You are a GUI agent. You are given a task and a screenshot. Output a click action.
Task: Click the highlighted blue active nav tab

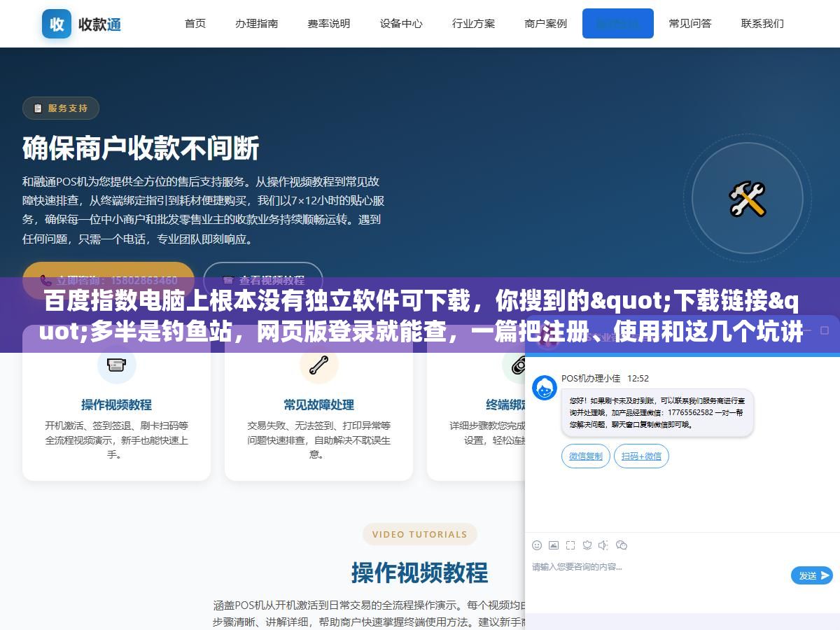tap(618, 23)
